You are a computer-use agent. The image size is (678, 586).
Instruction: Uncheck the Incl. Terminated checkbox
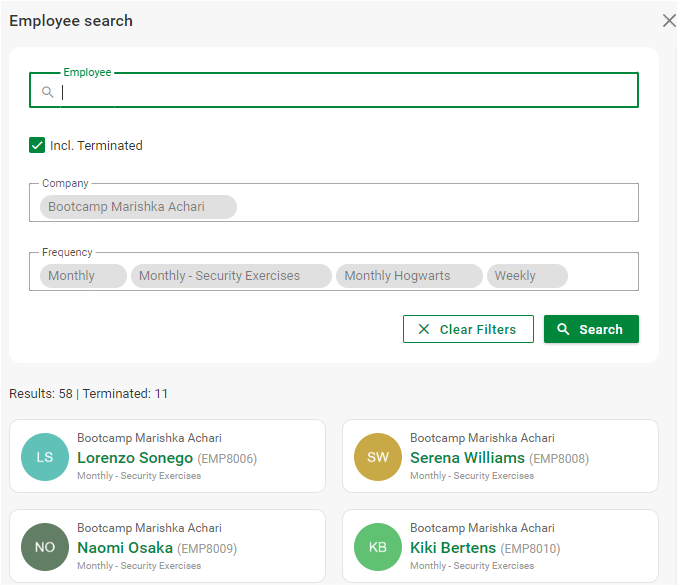(x=38, y=145)
